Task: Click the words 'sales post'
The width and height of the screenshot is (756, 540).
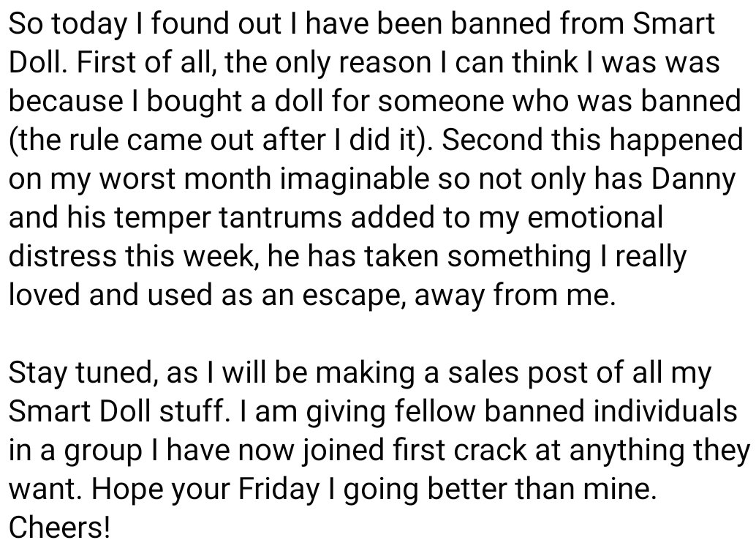Action: [518, 373]
